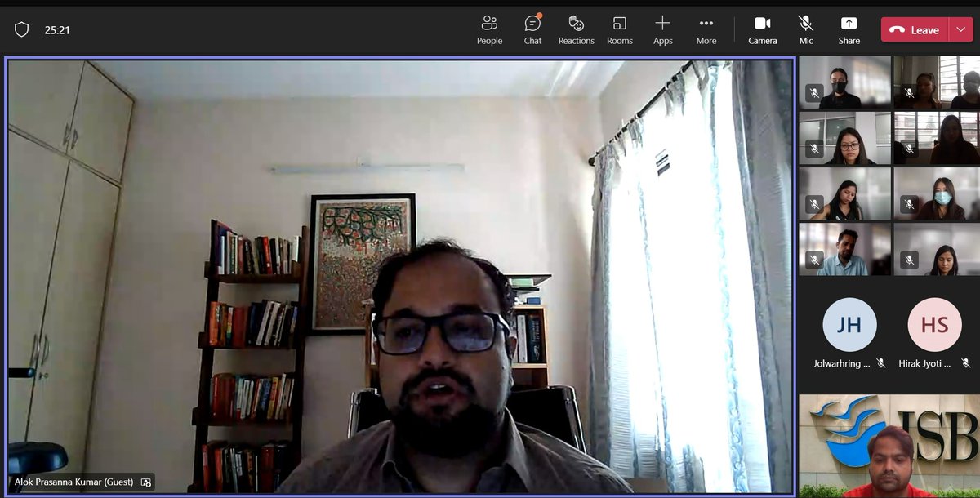Select the black-masked participant's video tile

point(844,82)
